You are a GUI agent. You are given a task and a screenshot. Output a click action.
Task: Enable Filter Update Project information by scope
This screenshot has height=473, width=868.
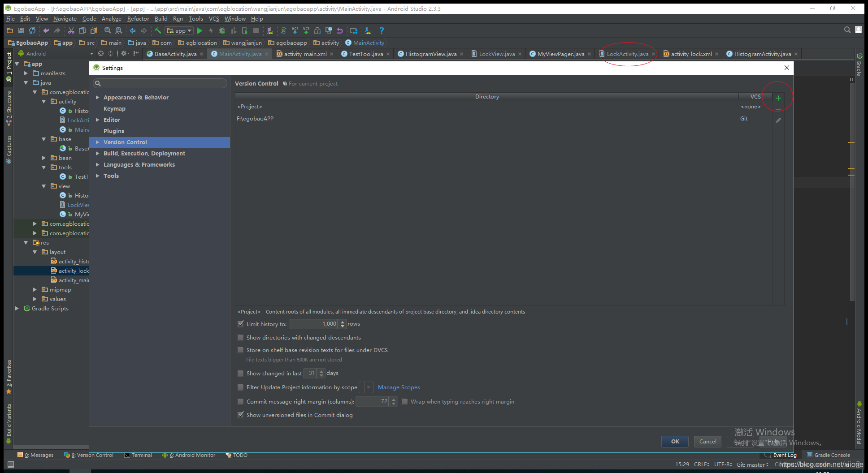click(241, 387)
